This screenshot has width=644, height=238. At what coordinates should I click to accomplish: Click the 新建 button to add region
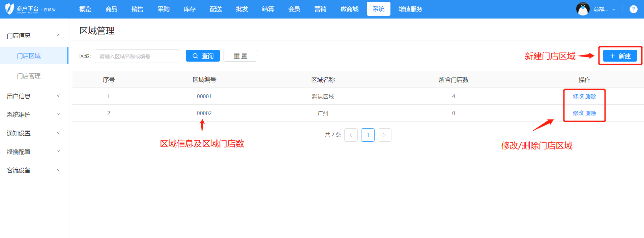[620, 56]
